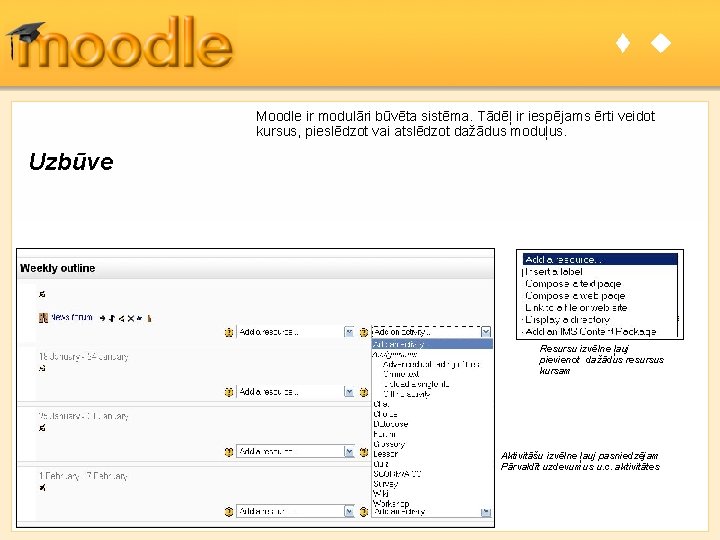Choose Lesson from the activity list
This screenshot has height=540, width=720.
[385, 454]
